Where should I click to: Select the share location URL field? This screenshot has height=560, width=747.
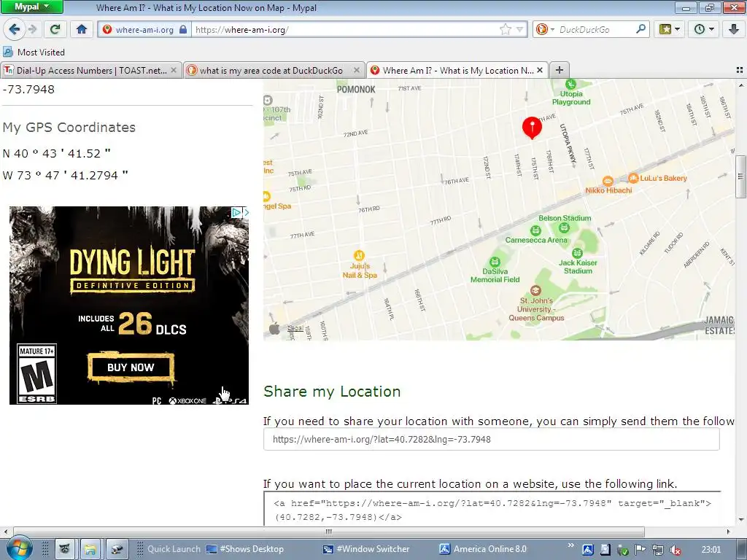(491, 439)
